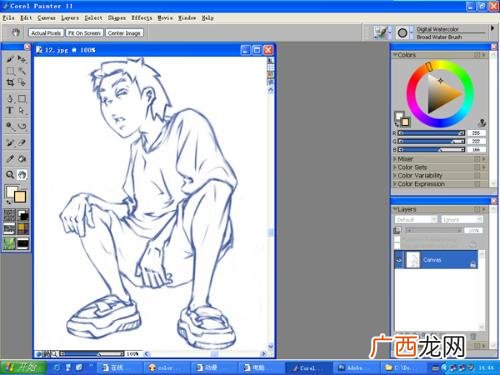Open the Weave selector in toolbox
The height and width of the screenshot is (375, 500).
pyautogui.click(x=23, y=229)
